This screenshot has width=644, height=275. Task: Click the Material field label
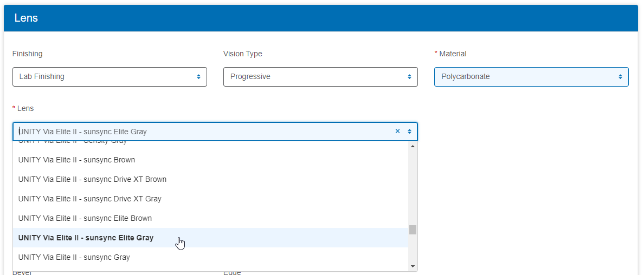coord(453,54)
